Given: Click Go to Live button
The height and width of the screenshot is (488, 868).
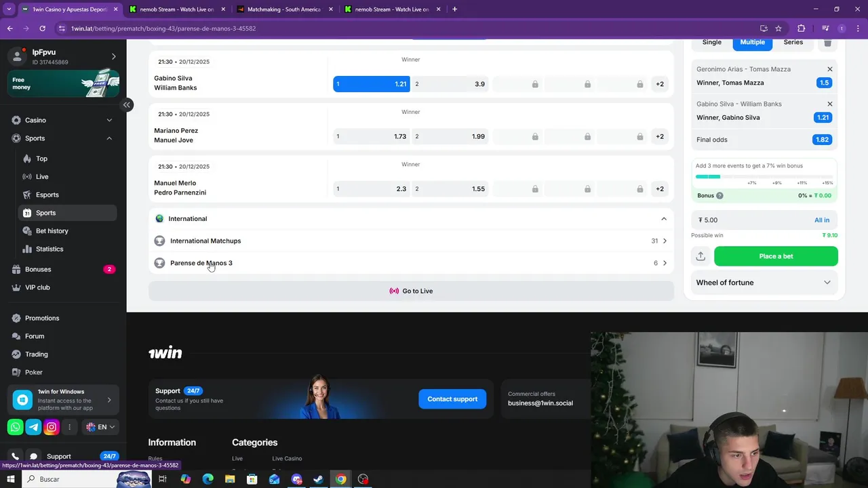Looking at the screenshot, I should [x=411, y=291].
